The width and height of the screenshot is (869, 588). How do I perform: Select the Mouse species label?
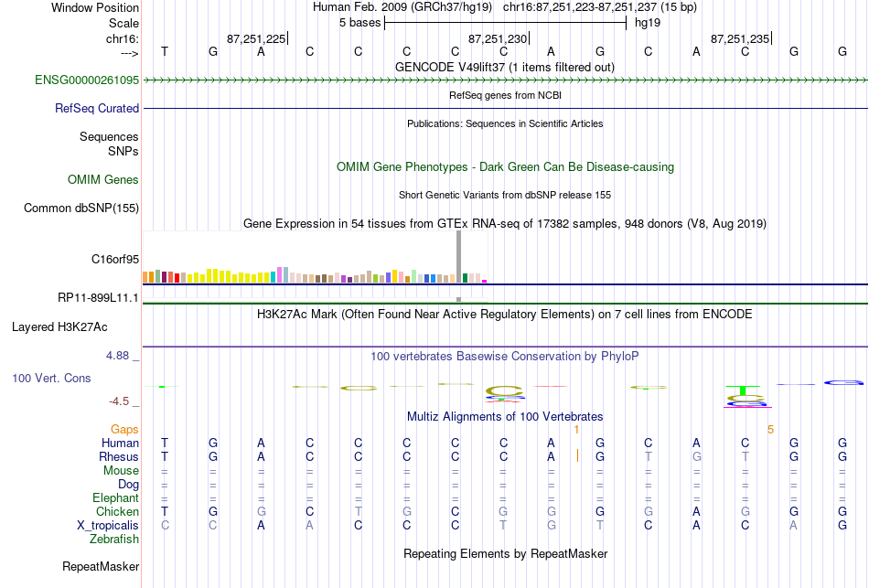pos(121,471)
